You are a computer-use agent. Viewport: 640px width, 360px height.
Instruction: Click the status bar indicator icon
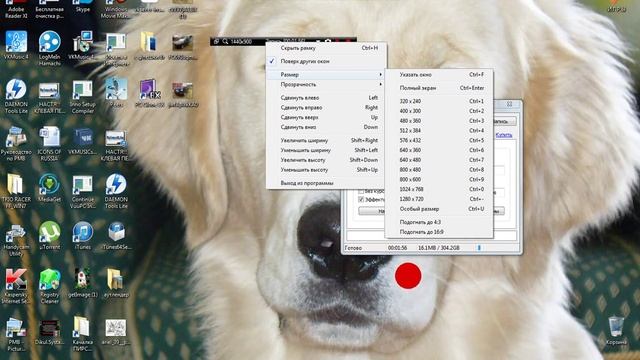click(479, 248)
